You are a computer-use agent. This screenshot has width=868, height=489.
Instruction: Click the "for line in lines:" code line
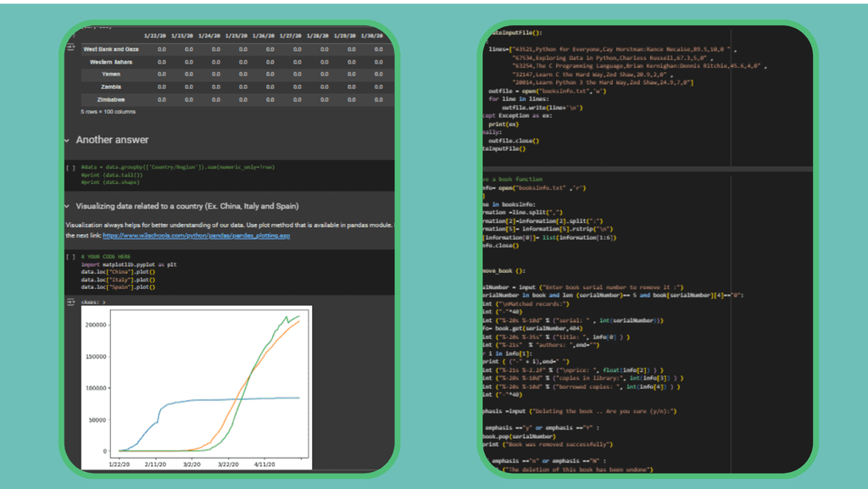518,99
